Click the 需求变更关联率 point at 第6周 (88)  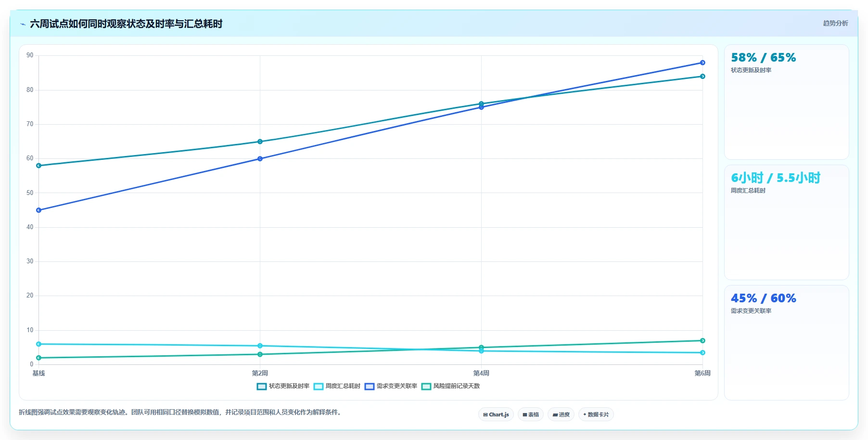[x=702, y=63]
